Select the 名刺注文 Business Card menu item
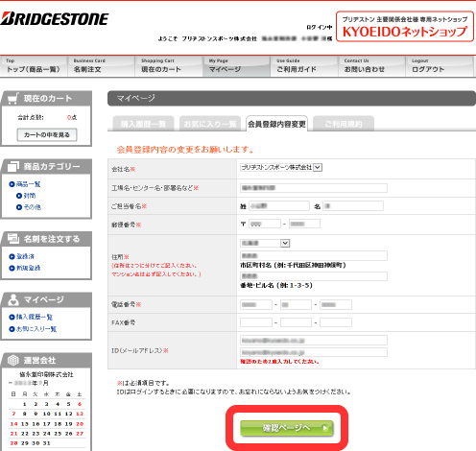The image size is (476, 451). 101,66
